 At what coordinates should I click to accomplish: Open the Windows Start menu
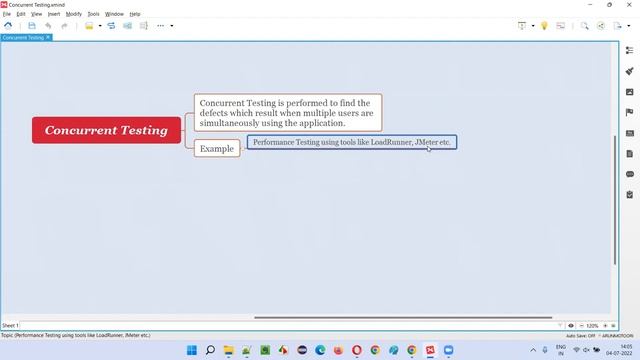(x=192, y=350)
